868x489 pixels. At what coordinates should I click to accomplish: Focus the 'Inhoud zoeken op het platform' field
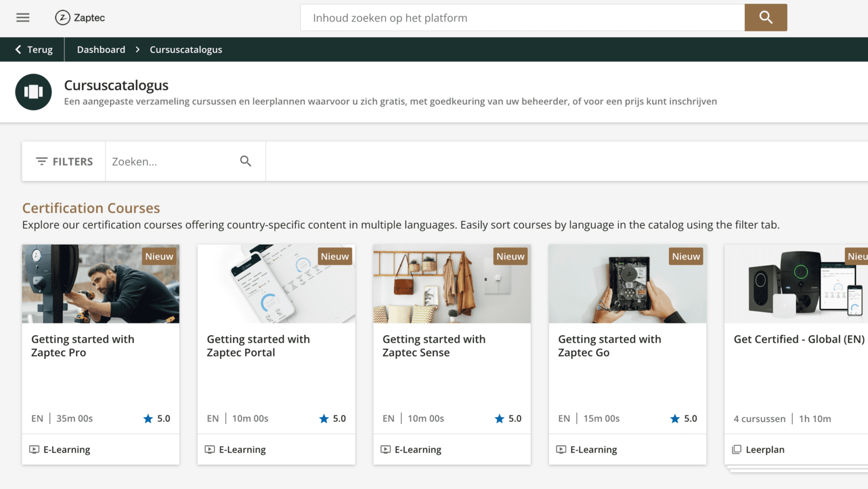tap(522, 18)
